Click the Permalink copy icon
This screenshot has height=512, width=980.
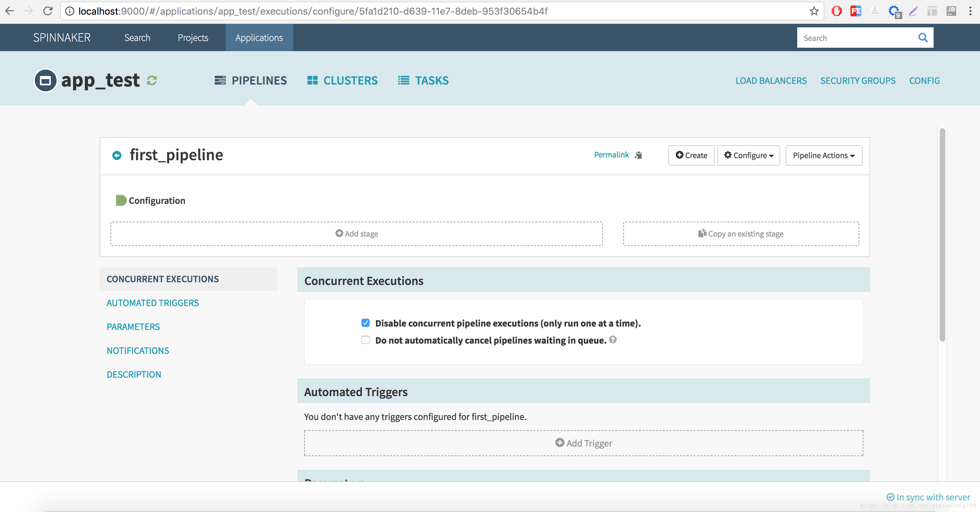point(638,155)
